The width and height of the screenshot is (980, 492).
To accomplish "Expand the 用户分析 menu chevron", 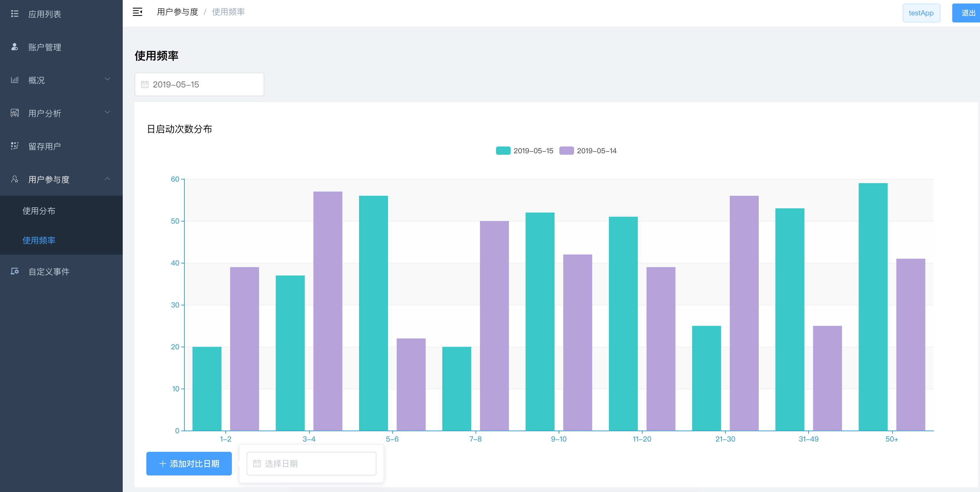I will (107, 112).
